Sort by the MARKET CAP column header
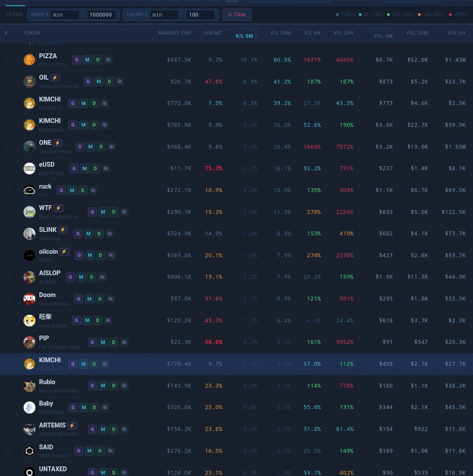Viewport: 473px width, 476px height. pyautogui.click(x=174, y=33)
